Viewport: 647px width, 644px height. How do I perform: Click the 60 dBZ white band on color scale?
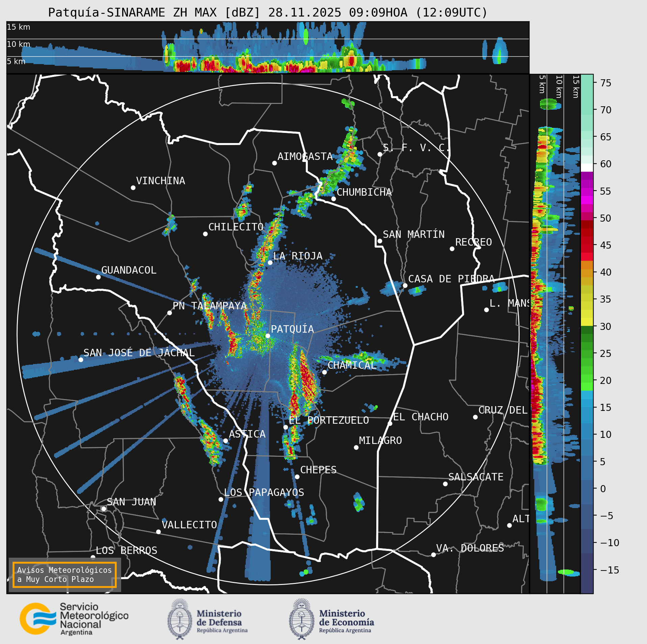pyautogui.click(x=587, y=168)
